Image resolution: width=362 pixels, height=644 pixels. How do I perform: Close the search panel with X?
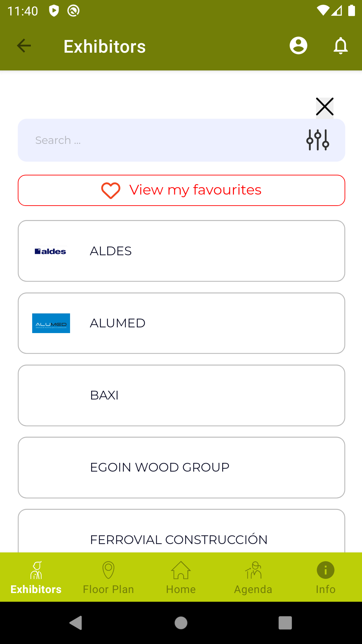pyautogui.click(x=324, y=107)
